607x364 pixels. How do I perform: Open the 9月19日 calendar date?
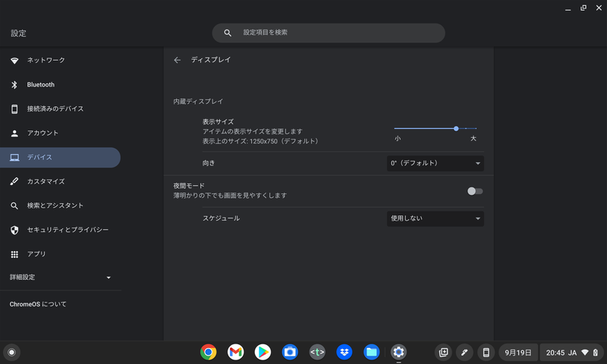point(518,353)
